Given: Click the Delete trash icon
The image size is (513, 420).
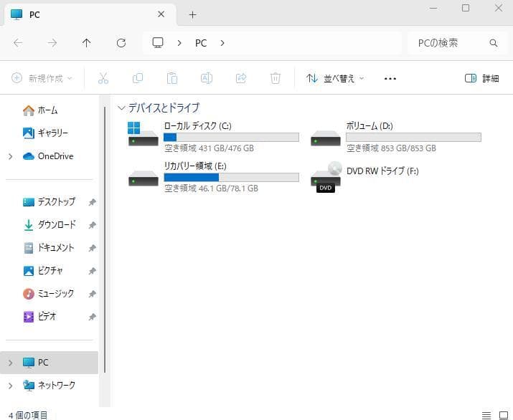Looking at the screenshot, I should tap(276, 78).
